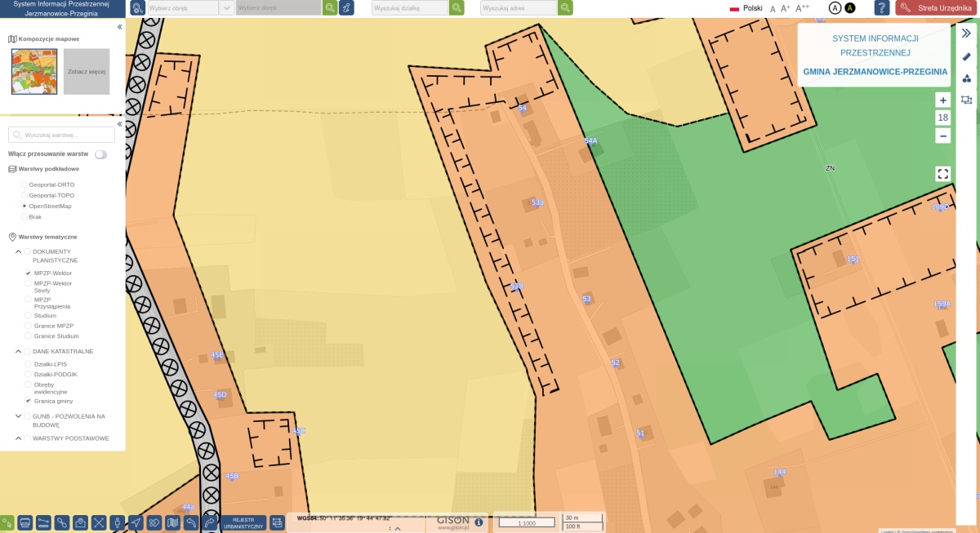The width and height of the screenshot is (980, 533).
Task: Focus the Wyszukaj działkę input
Action: point(410,7)
